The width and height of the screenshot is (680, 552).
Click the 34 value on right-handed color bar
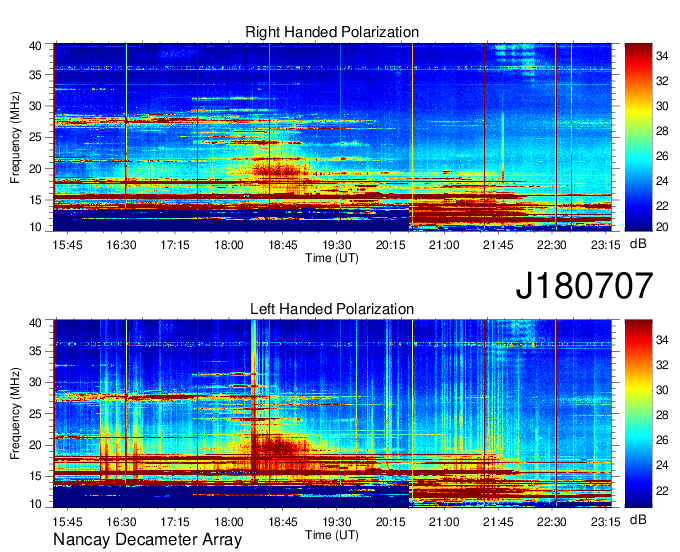[662, 56]
